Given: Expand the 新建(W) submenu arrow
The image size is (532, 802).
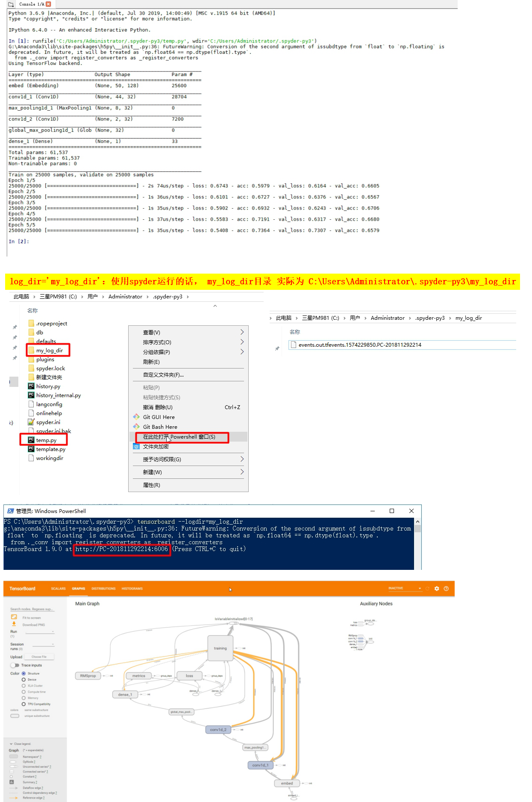Looking at the screenshot, I should pos(242,472).
